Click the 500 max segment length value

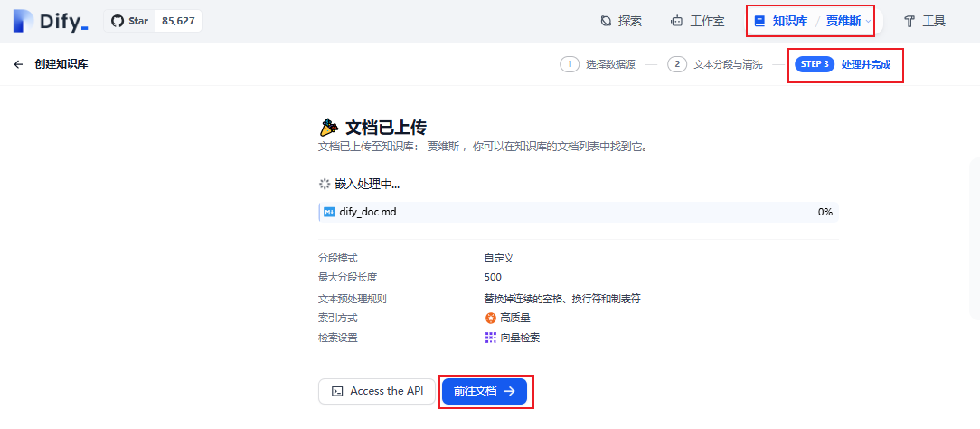pos(493,277)
